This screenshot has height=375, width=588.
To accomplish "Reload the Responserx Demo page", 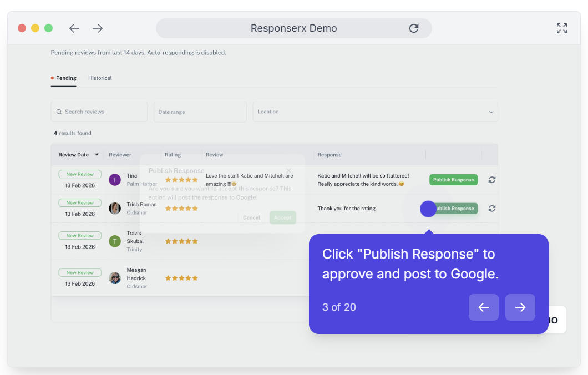I will (x=414, y=28).
